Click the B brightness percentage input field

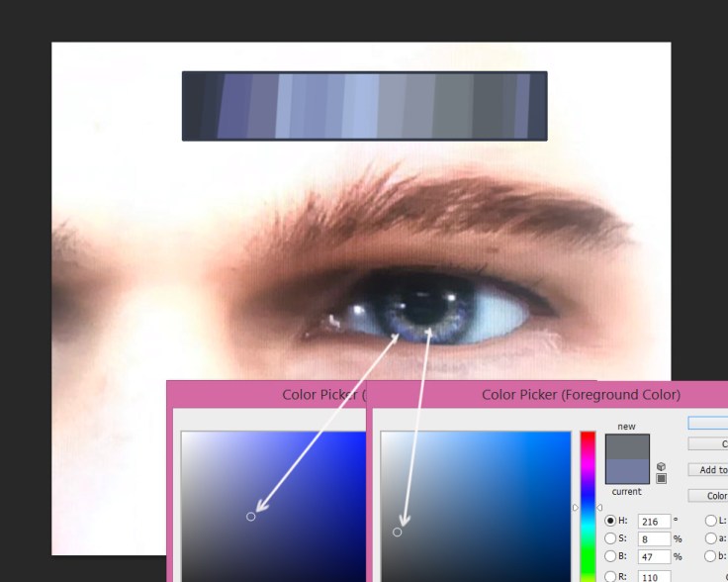(653, 557)
